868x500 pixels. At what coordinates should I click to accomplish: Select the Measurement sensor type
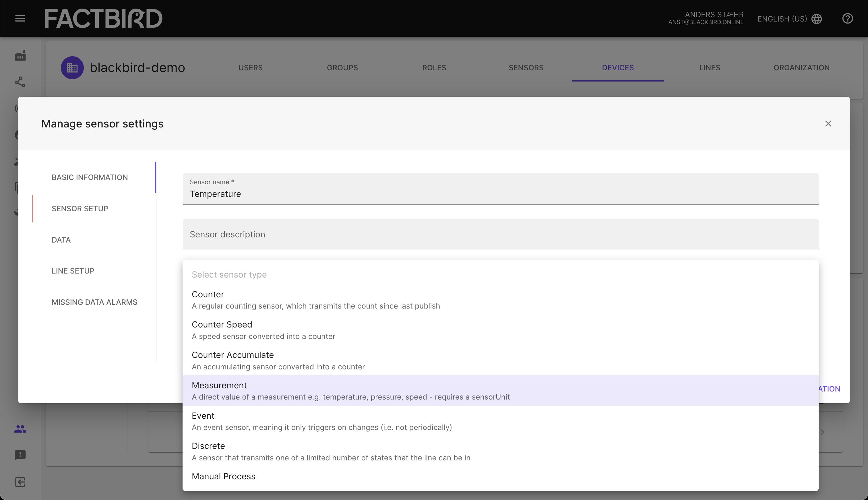coord(500,391)
